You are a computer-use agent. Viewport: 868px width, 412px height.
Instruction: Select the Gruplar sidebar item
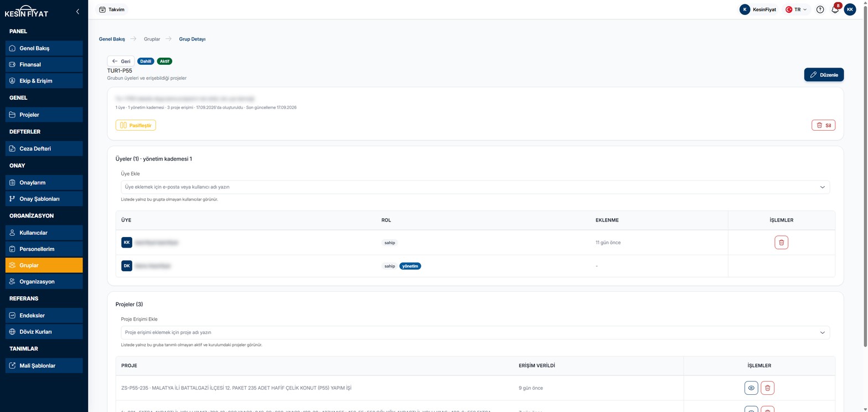click(x=44, y=265)
